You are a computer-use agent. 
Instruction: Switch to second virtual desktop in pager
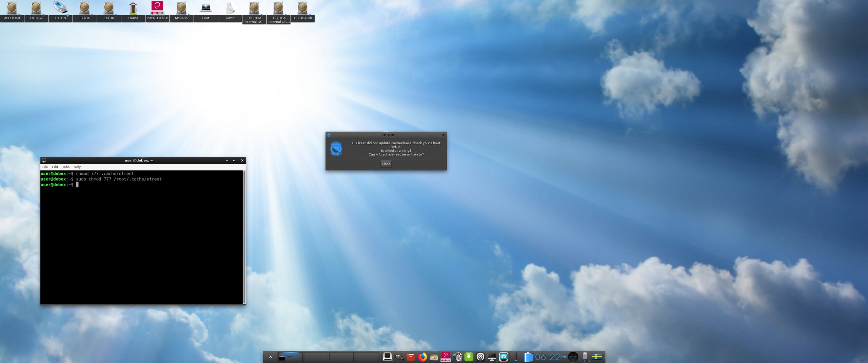pos(316,357)
